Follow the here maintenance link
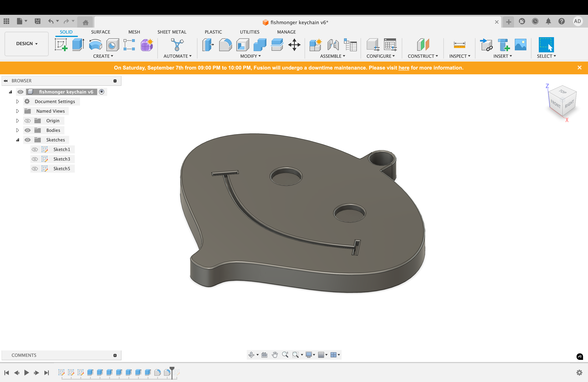This screenshot has height=382, width=588. click(404, 68)
